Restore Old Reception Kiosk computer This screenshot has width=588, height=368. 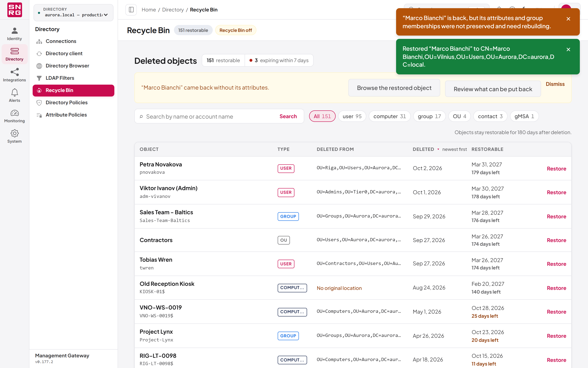click(x=556, y=288)
